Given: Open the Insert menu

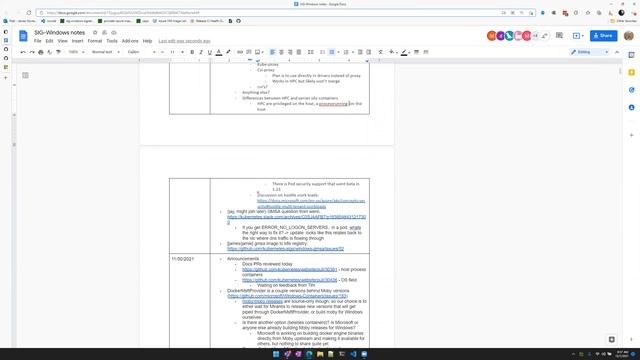Looking at the screenshot, I should click(77, 41).
